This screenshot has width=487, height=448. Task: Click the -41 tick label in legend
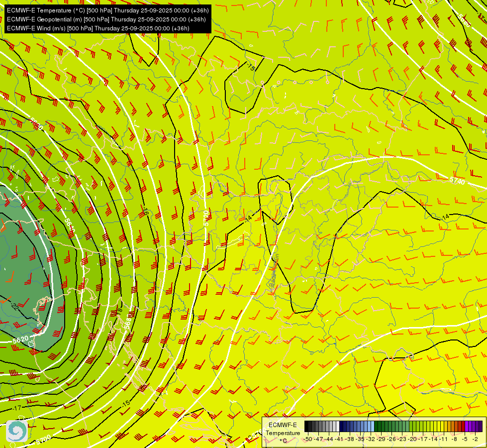click(339, 440)
